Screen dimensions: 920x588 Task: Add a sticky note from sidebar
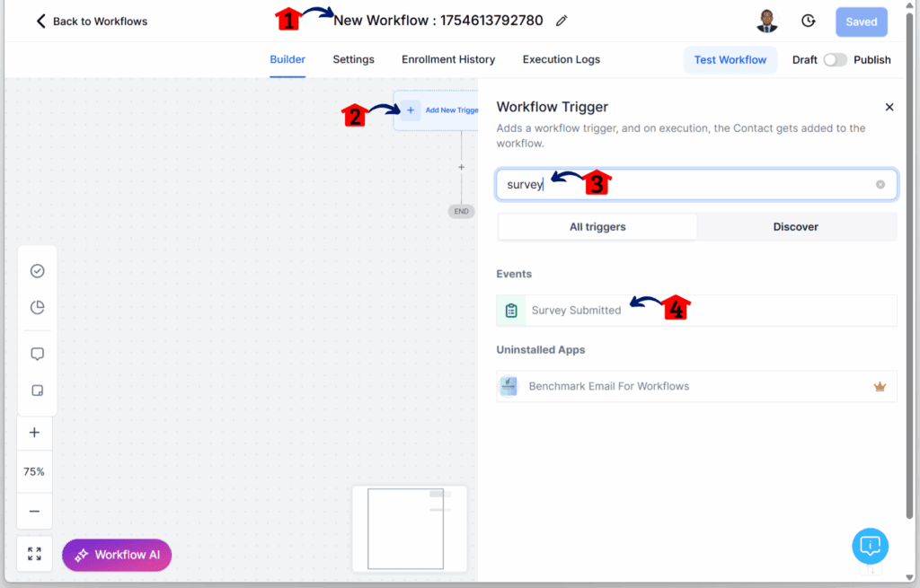(37, 391)
